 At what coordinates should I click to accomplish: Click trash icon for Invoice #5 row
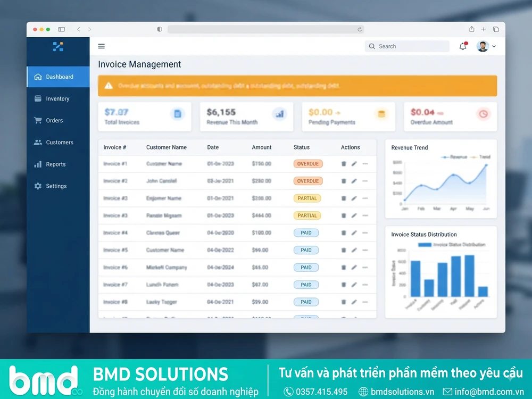[x=344, y=250]
